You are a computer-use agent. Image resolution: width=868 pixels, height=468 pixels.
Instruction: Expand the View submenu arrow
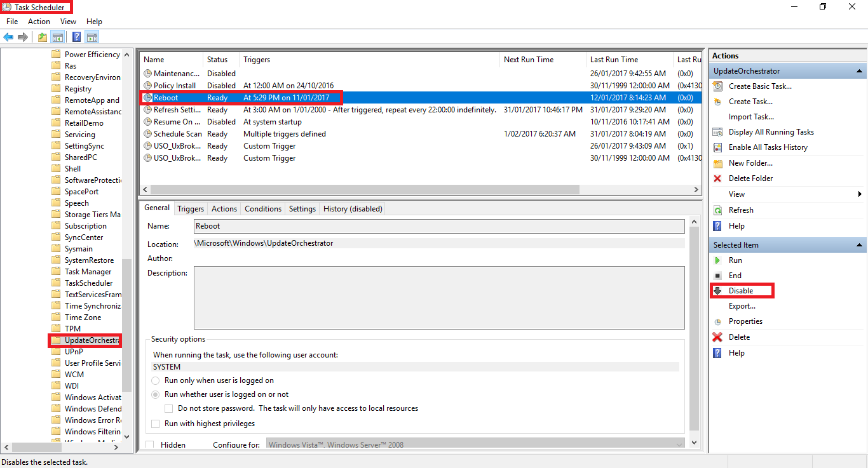(x=860, y=194)
